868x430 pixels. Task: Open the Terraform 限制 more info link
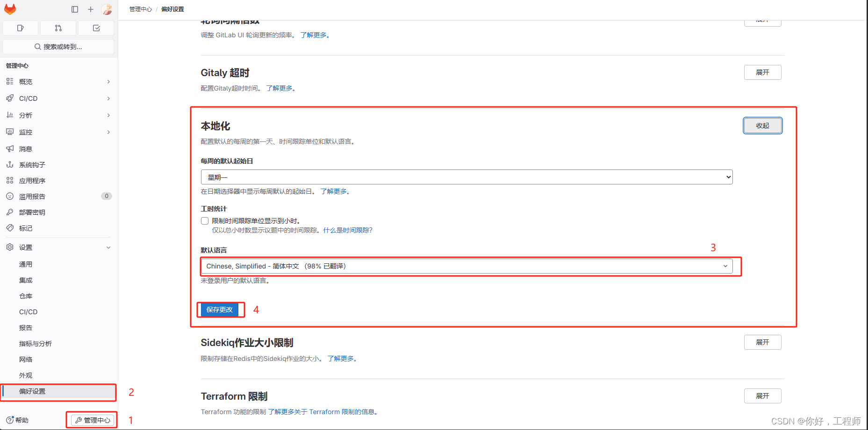click(x=323, y=412)
